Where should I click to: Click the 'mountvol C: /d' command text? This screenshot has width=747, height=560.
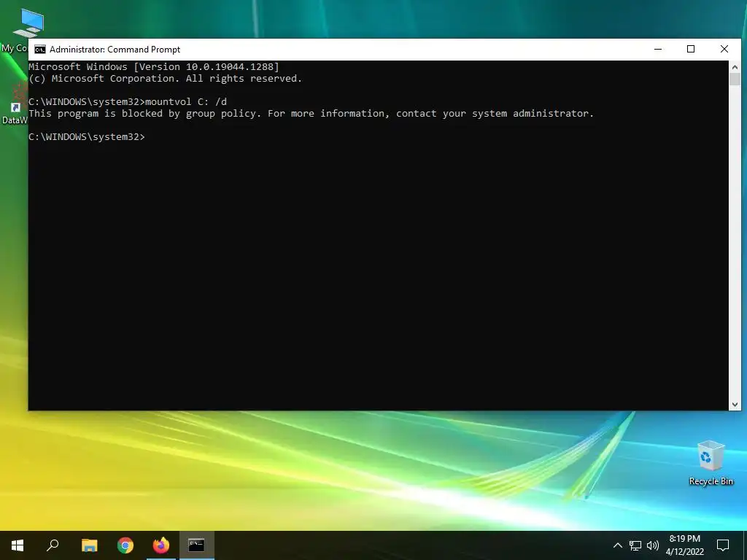[186, 101]
